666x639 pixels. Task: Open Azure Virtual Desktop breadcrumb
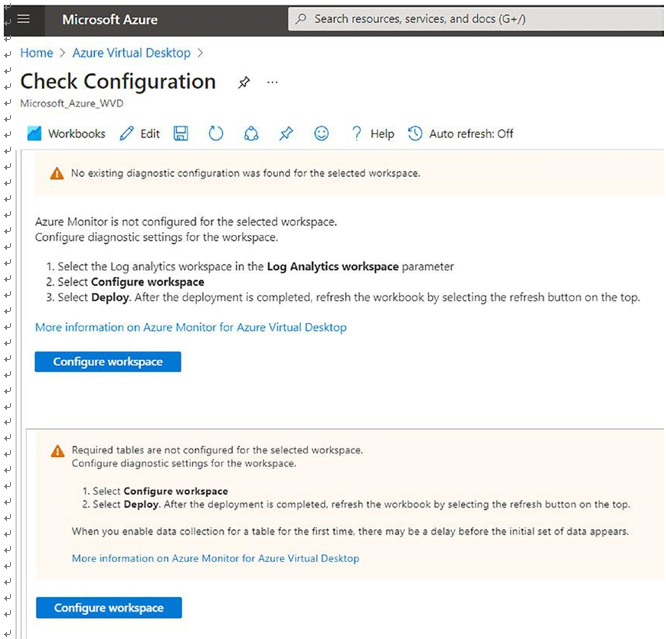131,53
